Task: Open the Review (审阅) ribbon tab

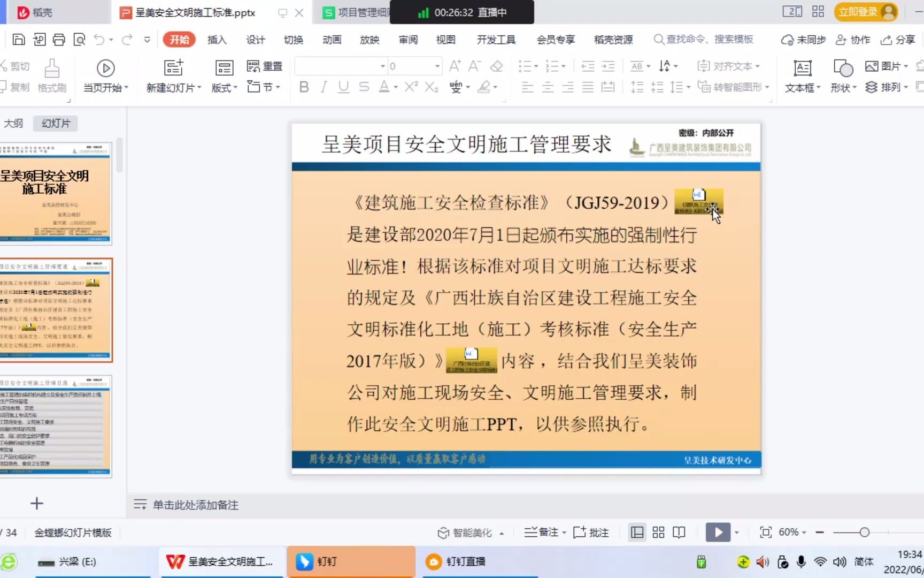Action: pyautogui.click(x=408, y=40)
